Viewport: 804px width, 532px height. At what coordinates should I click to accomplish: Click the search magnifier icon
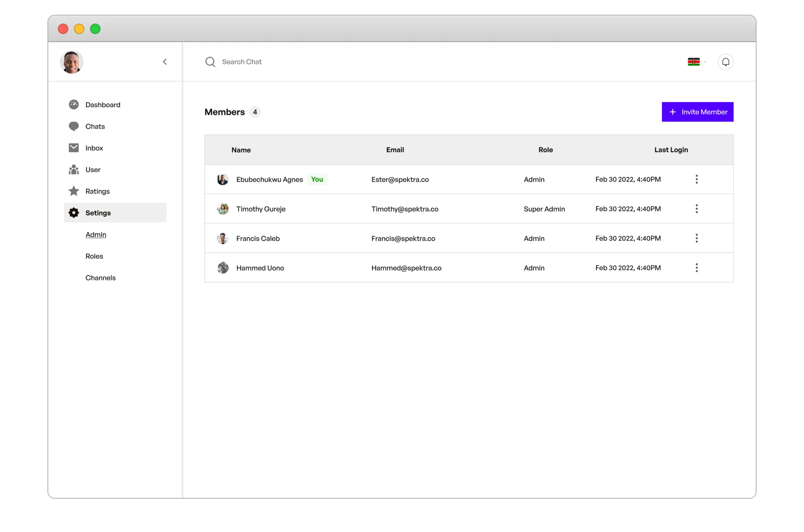point(210,62)
